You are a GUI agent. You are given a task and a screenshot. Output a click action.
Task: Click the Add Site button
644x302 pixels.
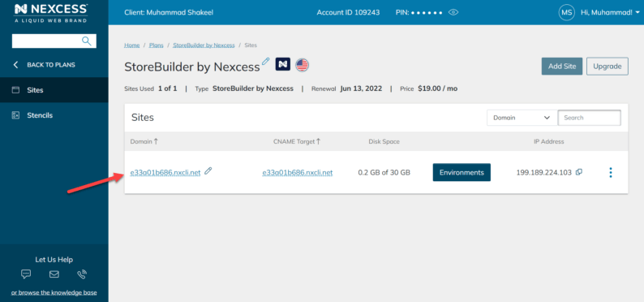point(562,66)
